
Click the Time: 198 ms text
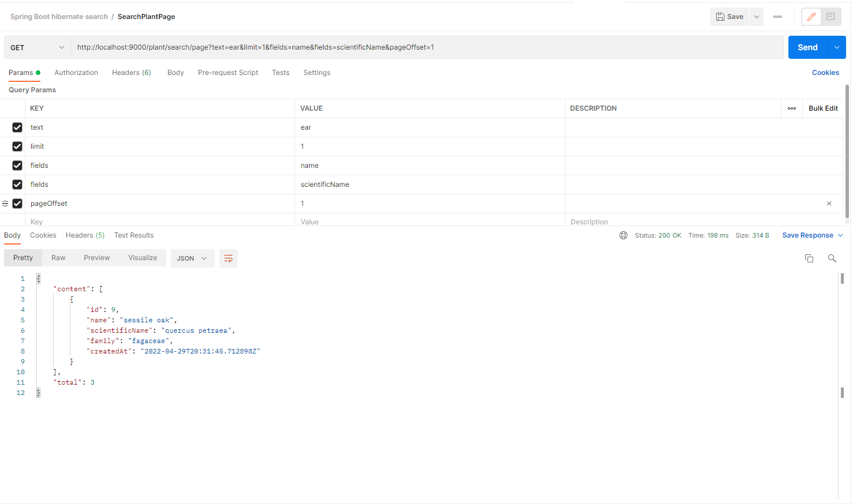coord(708,235)
